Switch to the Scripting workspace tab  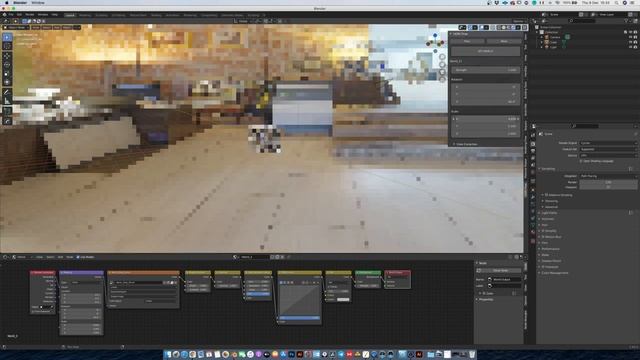point(253,15)
